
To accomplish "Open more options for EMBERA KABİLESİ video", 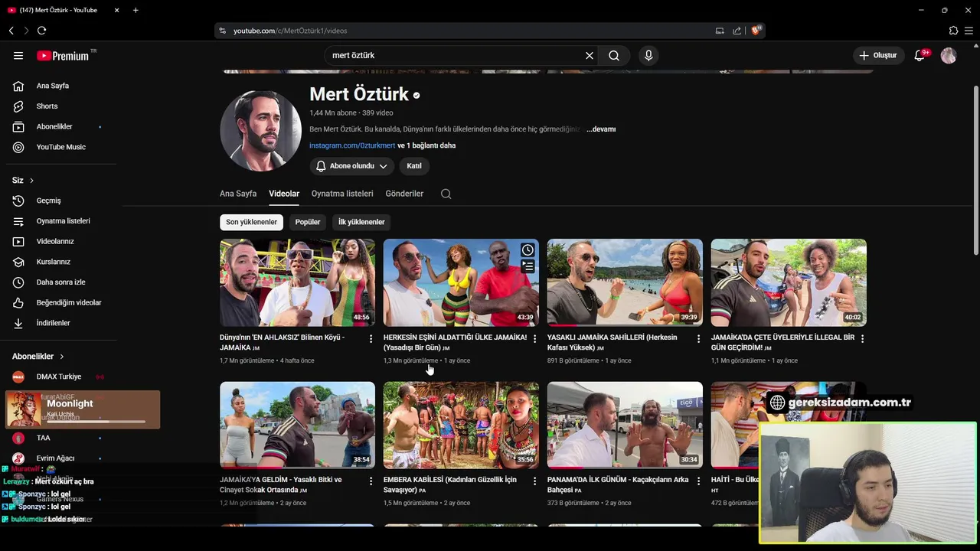I will [535, 481].
